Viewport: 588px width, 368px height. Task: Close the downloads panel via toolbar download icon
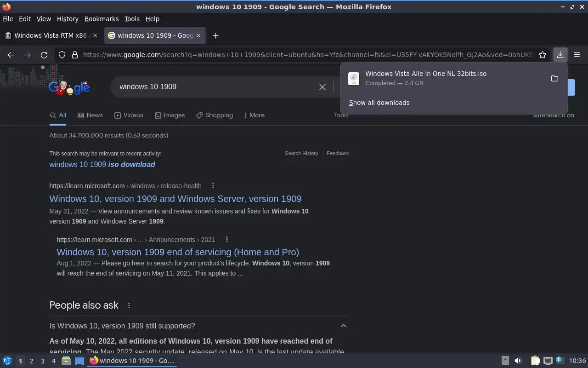coord(560,55)
